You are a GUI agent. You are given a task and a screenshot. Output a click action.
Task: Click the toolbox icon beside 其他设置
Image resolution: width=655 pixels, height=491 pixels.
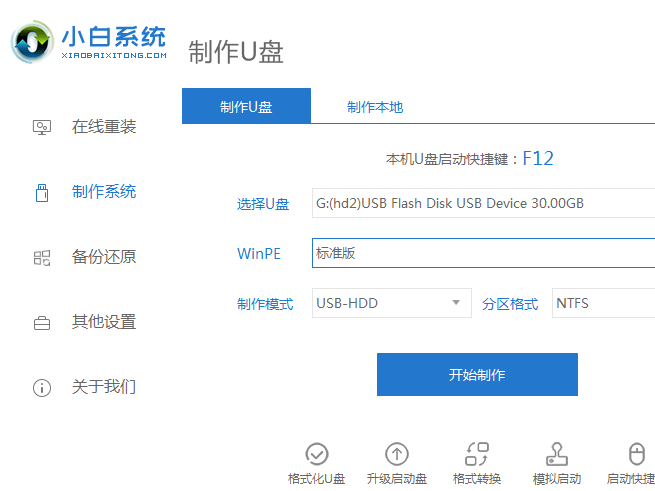coord(42,323)
